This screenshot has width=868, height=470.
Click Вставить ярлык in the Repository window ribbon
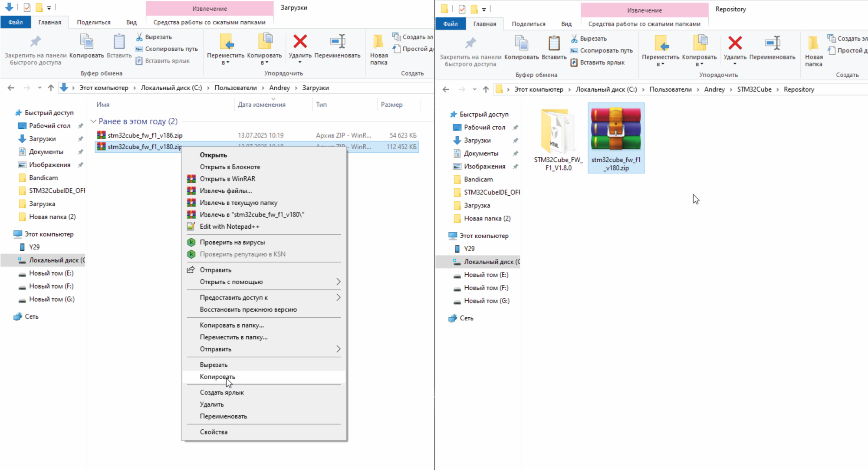[x=598, y=62]
